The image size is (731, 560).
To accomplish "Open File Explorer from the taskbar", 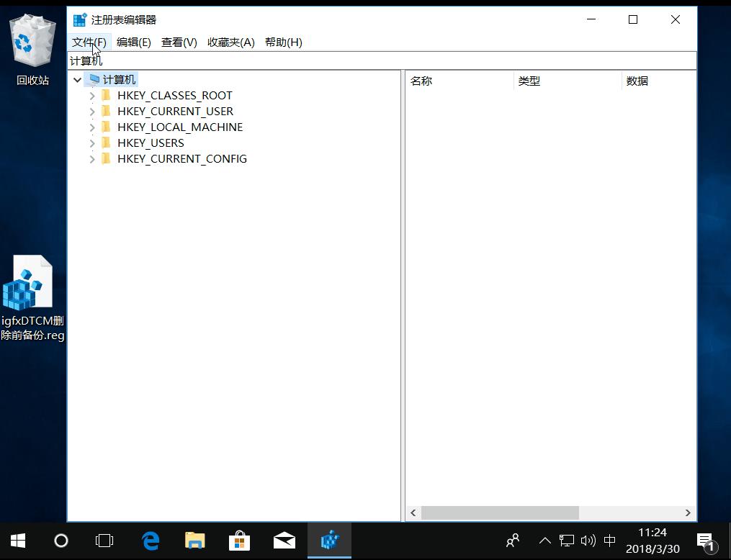I will (x=194, y=541).
